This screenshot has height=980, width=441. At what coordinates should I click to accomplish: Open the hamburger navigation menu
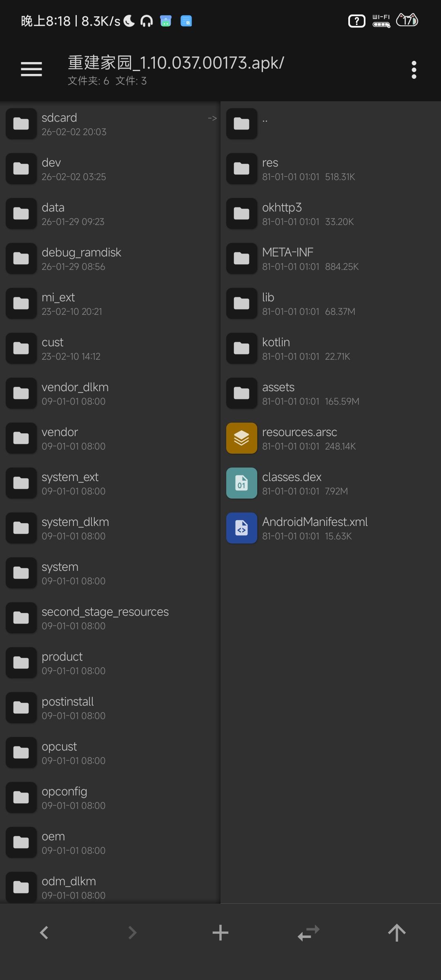pos(31,69)
